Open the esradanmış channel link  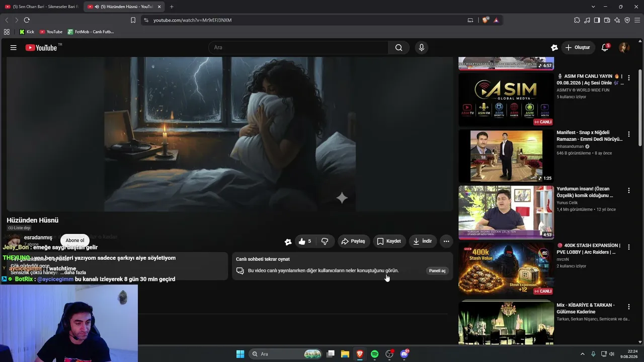coord(38,237)
